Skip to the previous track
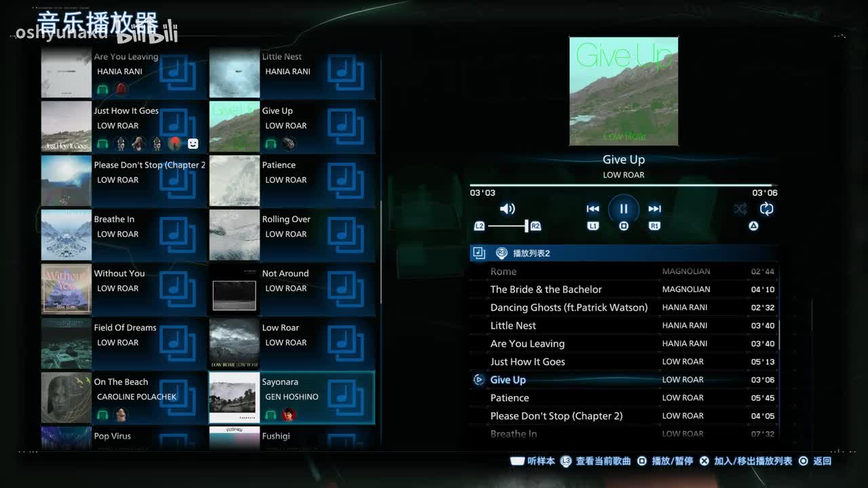The width and height of the screenshot is (868, 488). point(593,209)
